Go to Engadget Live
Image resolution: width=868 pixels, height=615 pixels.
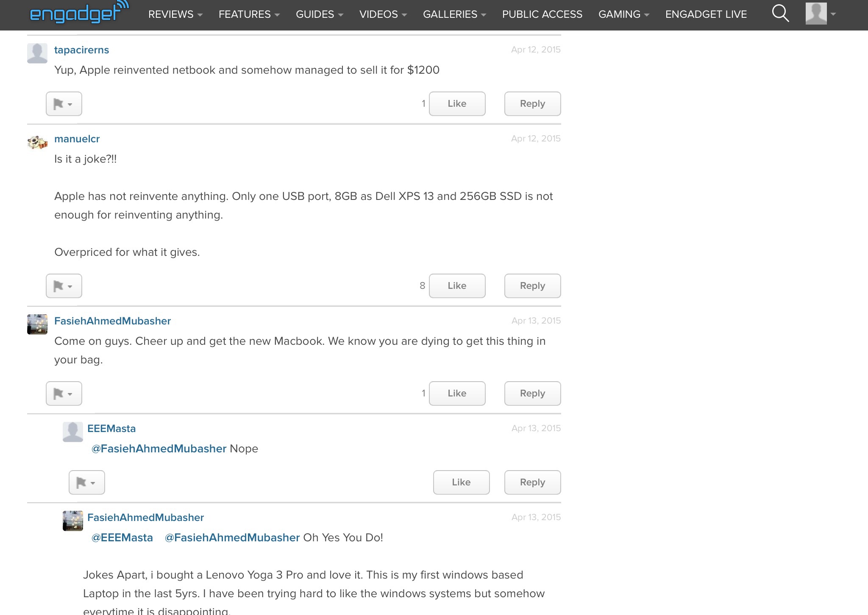tap(706, 14)
